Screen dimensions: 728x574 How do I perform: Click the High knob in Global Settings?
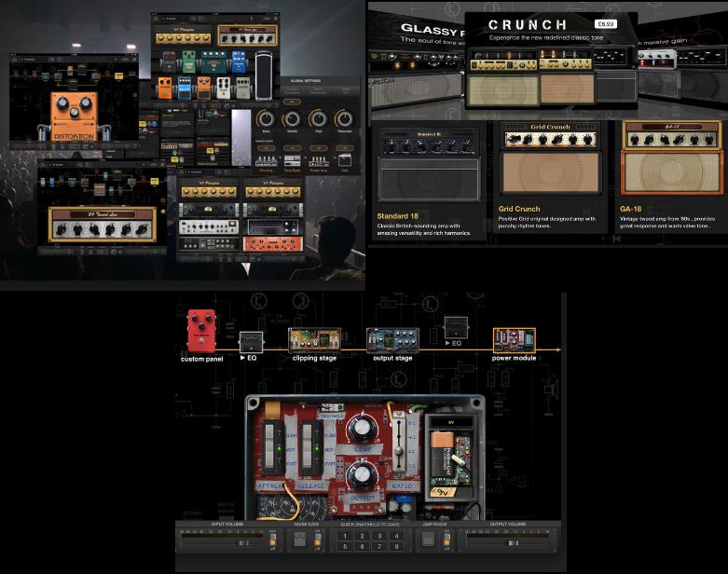(318, 119)
